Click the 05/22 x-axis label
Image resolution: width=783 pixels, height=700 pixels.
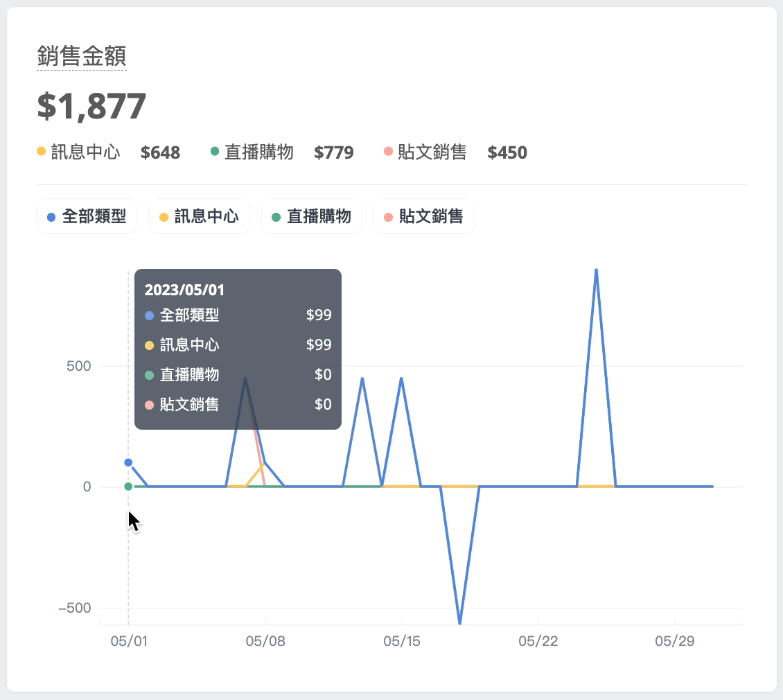[x=538, y=641]
